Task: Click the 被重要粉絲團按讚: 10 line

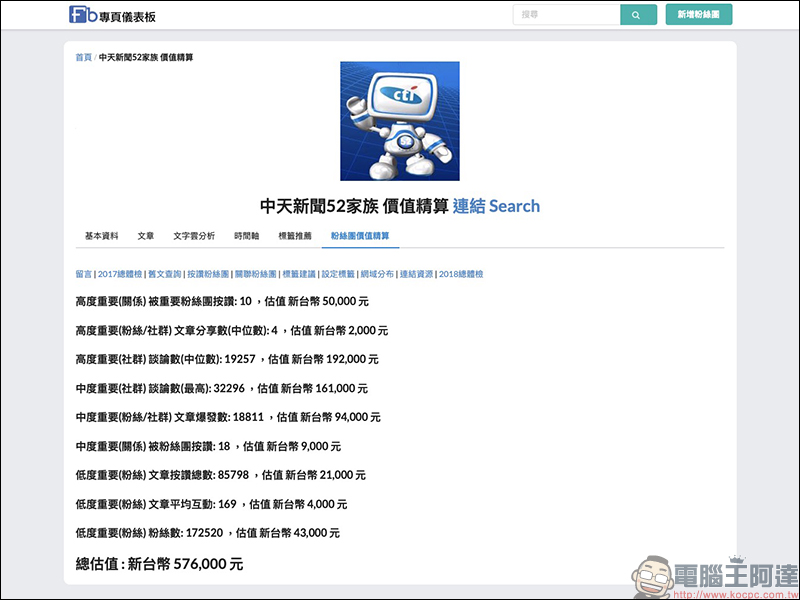Action: (222, 302)
